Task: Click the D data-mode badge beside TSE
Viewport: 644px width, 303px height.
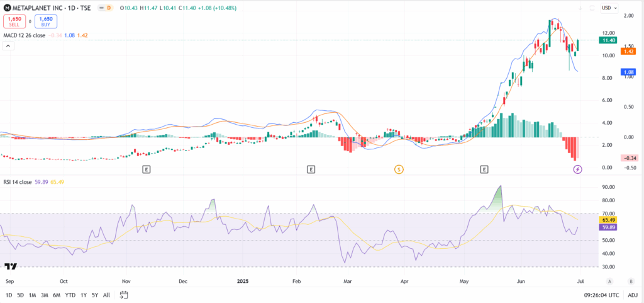Action: click(x=109, y=8)
